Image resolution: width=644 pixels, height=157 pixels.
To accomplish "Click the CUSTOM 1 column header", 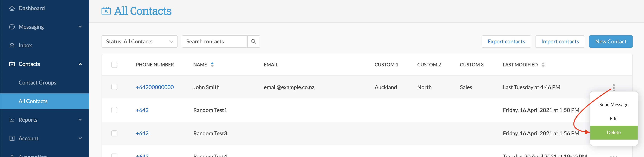I will click(x=386, y=65).
